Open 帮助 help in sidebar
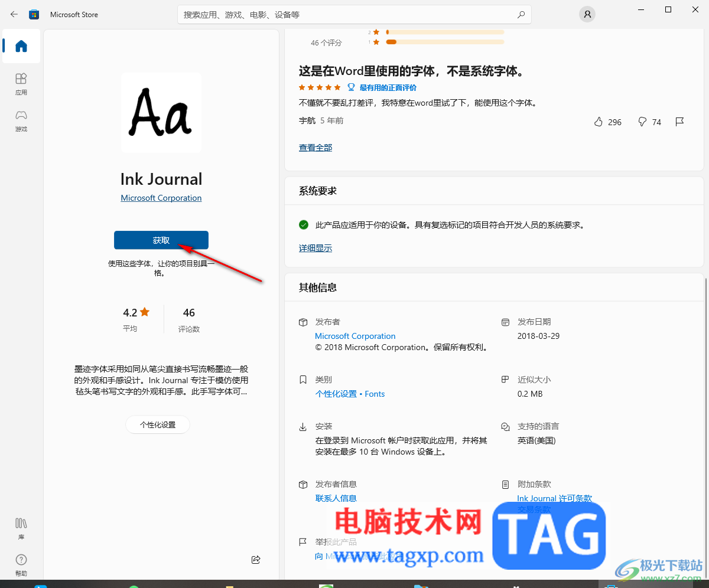 21,565
